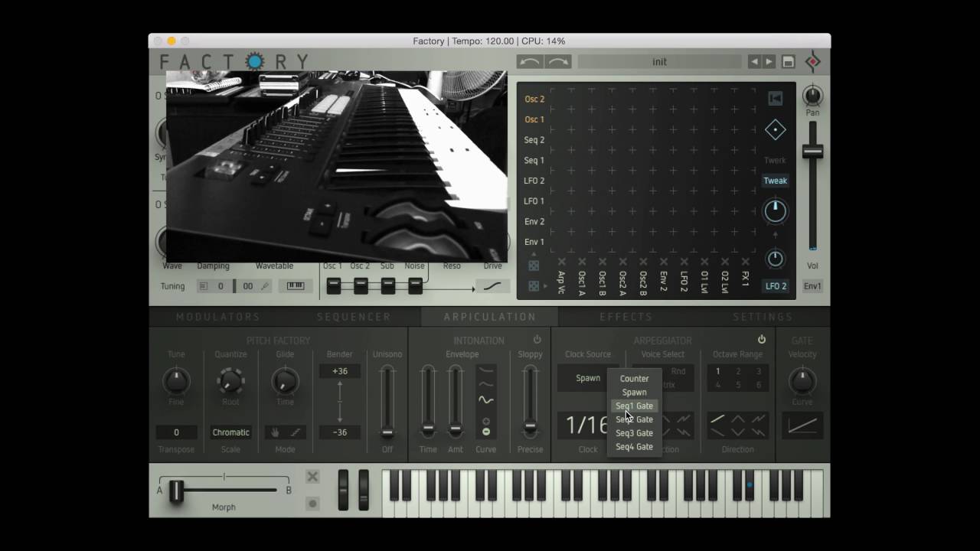Open the Env1 selector under Vol
The image size is (980, 551).
pyautogui.click(x=812, y=286)
